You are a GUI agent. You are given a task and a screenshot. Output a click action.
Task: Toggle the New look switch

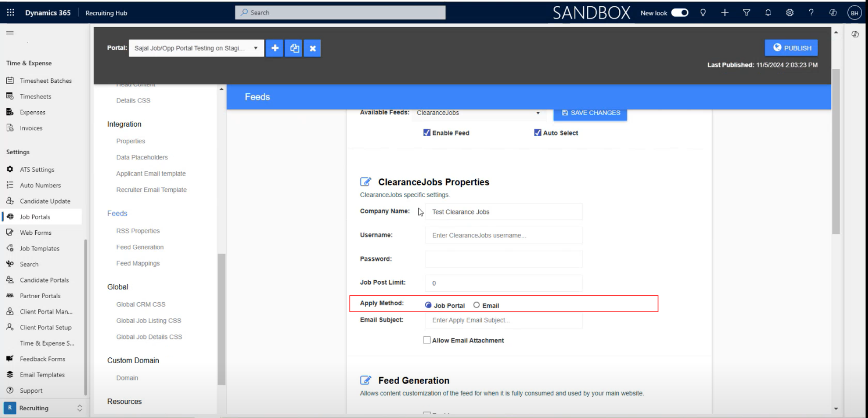679,13
